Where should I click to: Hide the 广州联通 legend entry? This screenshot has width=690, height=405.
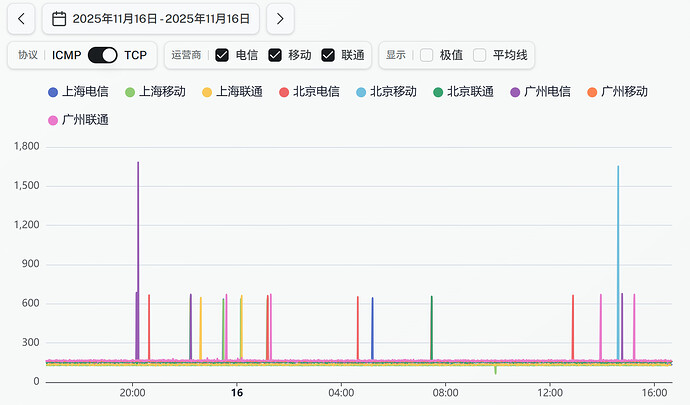(x=78, y=120)
